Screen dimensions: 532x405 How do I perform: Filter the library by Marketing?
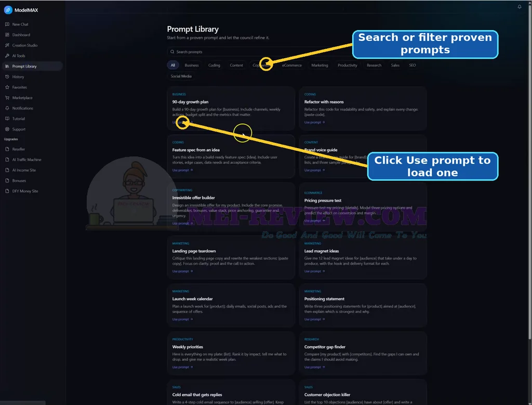point(320,65)
